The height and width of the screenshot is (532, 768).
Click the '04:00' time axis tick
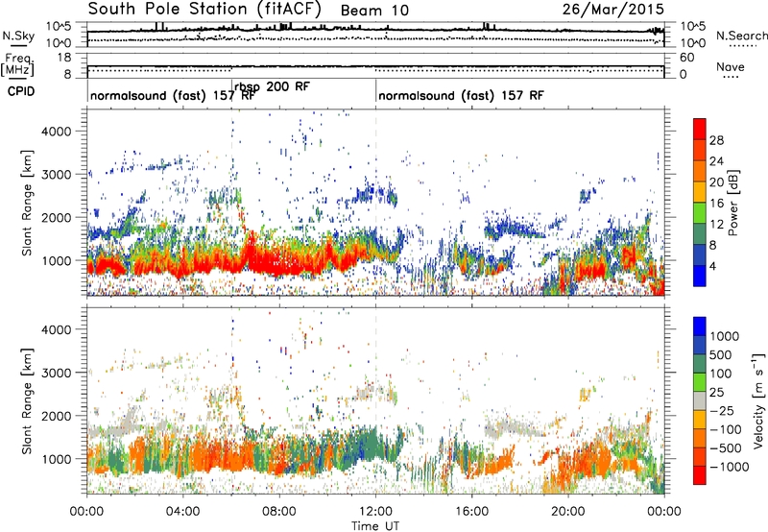(x=182, y=512)
